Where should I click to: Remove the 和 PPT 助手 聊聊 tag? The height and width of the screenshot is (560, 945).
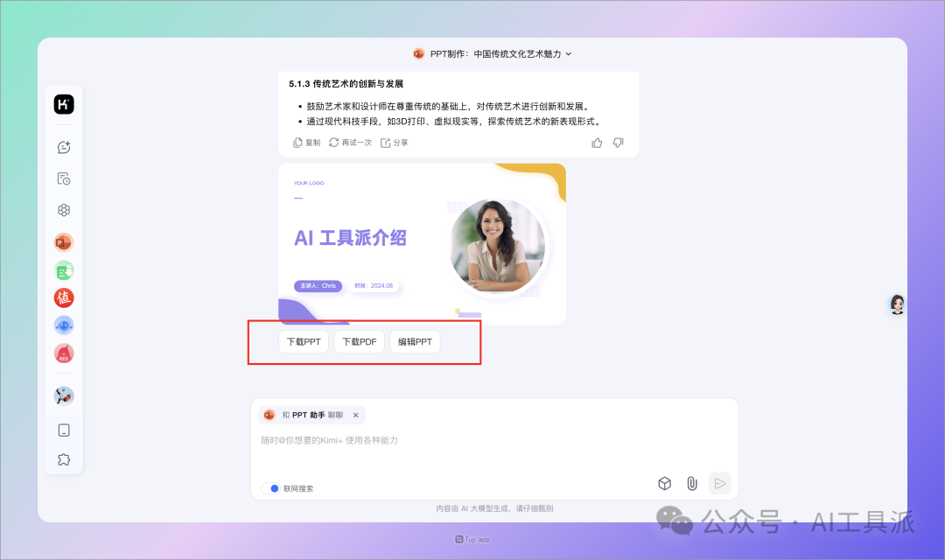pyautogui.click(x=355, y=416)
